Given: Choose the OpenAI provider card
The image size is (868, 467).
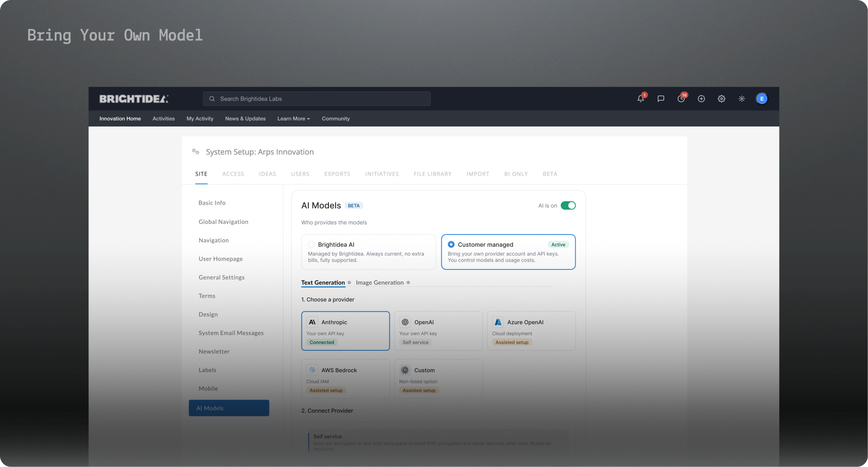Looking at the screenshot, I should [438, 331].
